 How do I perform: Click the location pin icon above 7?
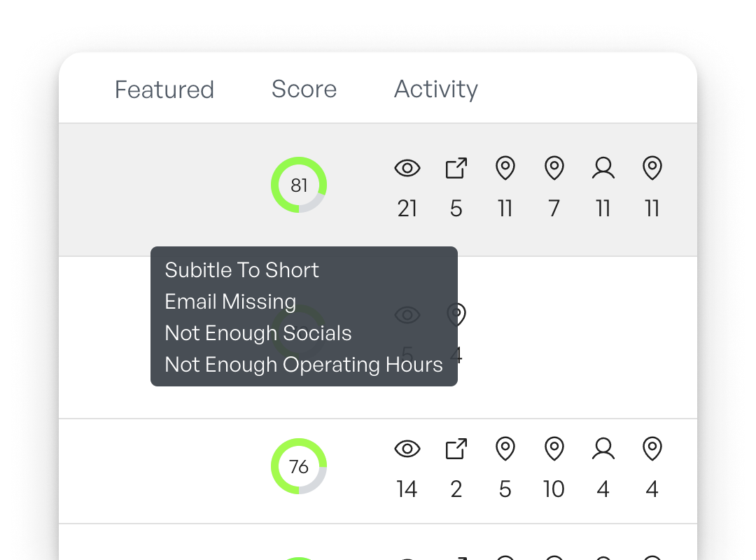pyautogui.click(x=554, y=169)
